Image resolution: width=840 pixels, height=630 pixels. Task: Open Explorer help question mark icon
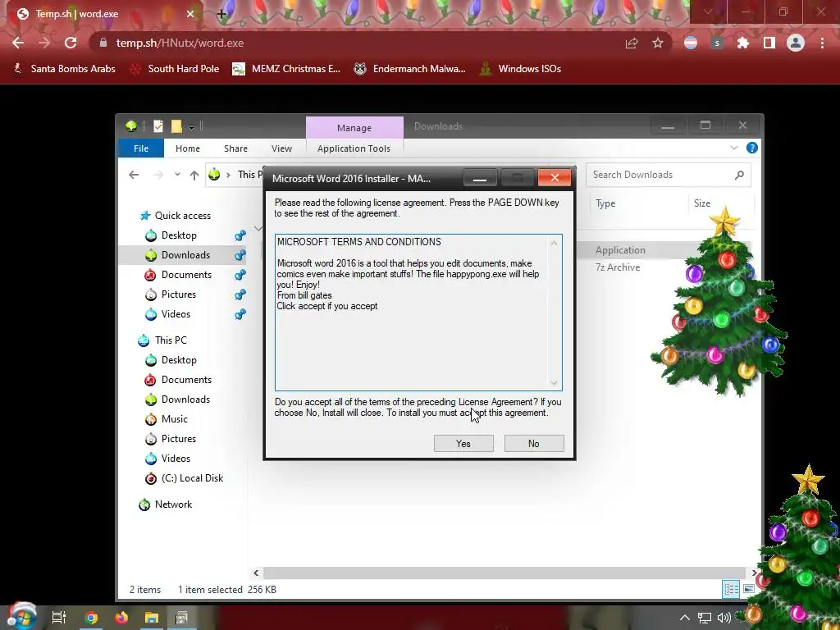pyautogui.click(x=752, y=148)
